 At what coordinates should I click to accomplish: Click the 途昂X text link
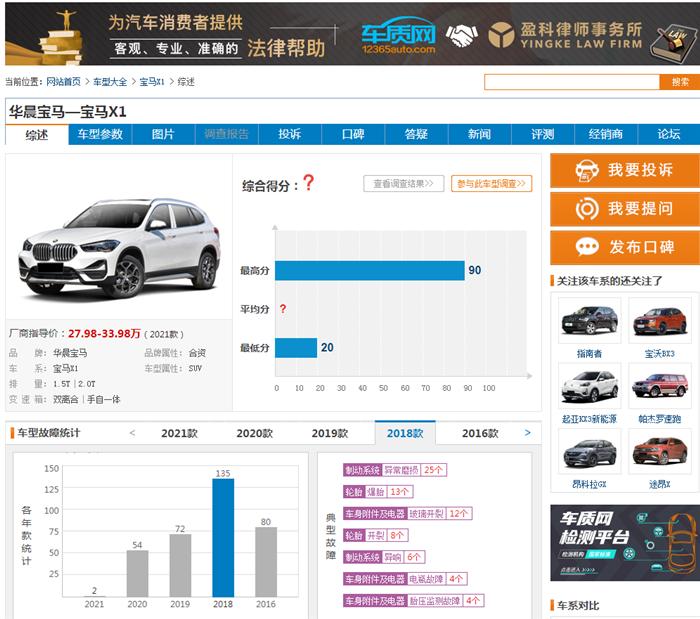pos(660,484)
